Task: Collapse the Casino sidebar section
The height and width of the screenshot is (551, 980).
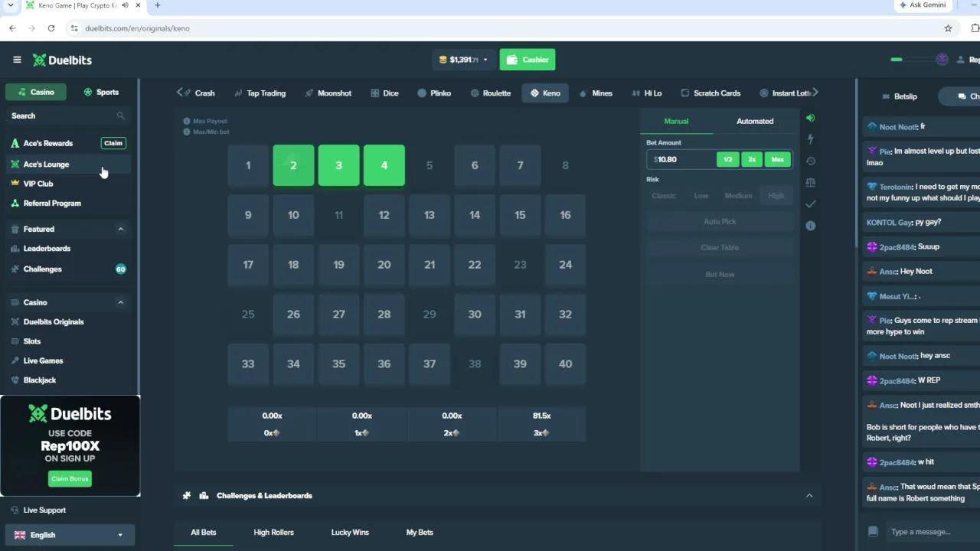Action: pyautogui.click(x=120, y=302)
